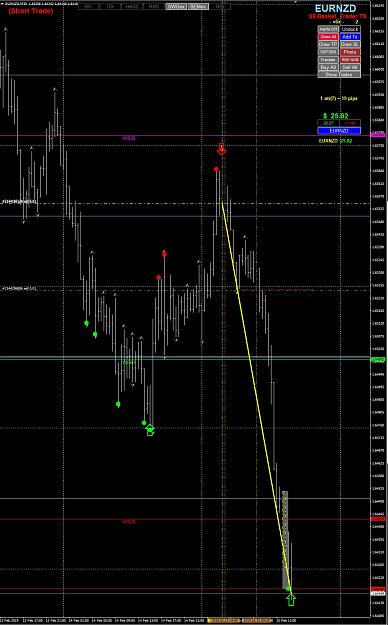Click the $ 25.82 profit readout
Viewport: 388px width, 625px height.
(x=336, y=116)
